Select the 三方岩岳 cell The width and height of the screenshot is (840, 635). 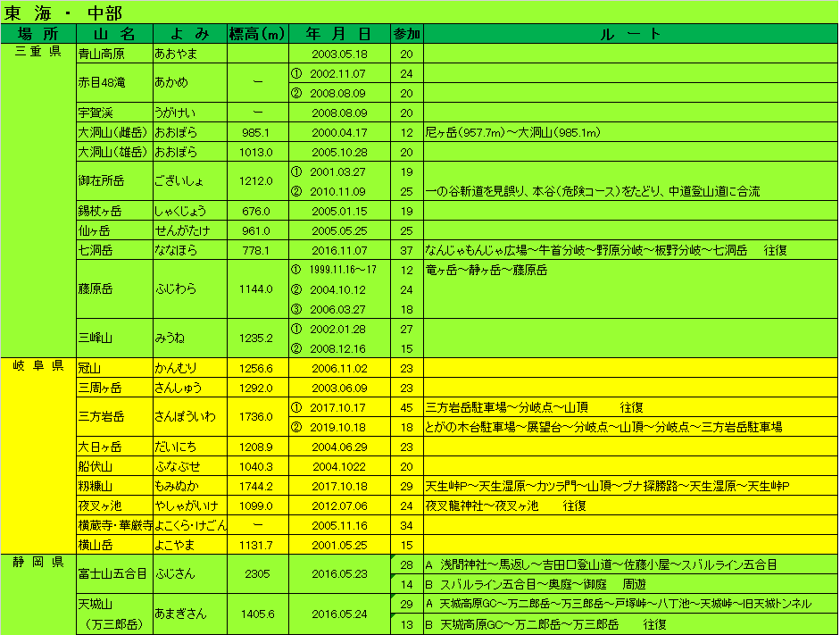click(114, 416)
